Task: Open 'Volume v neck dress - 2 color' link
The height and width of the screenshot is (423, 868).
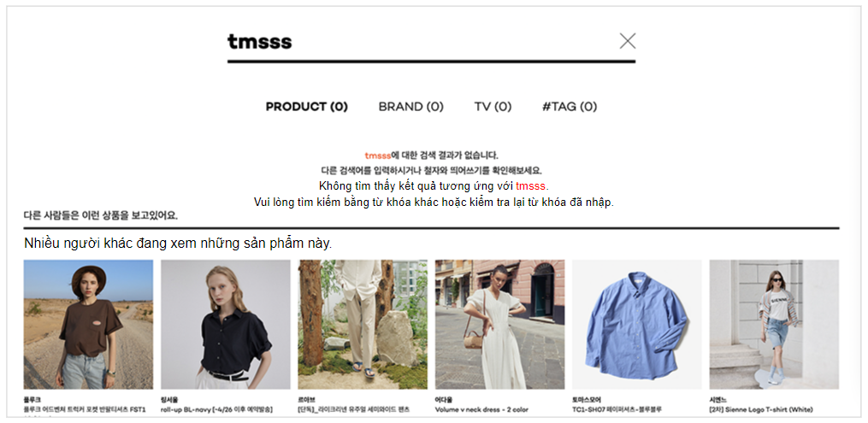Action: click(481, 409)
